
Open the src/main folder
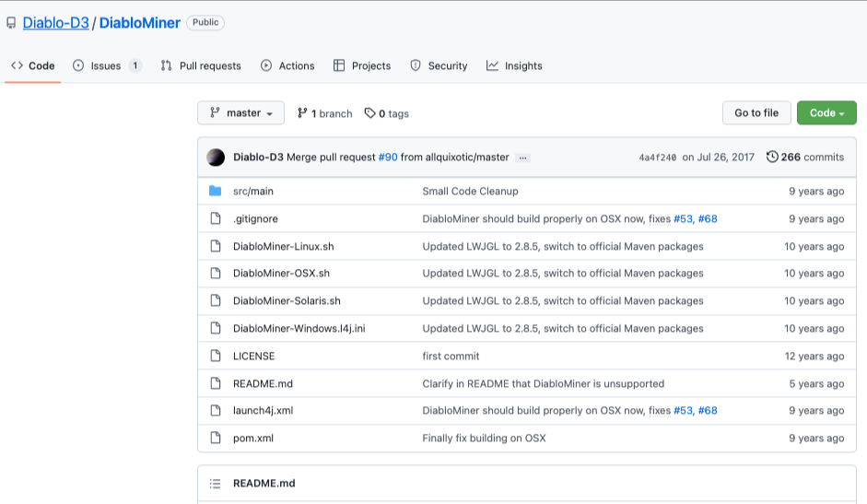[253, 192]
